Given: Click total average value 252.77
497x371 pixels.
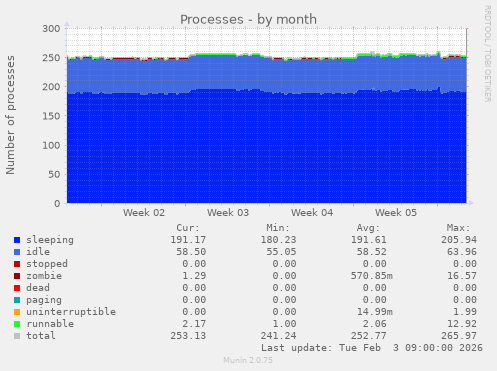Looking at the screenshot, I should click(x=368, y=336).
